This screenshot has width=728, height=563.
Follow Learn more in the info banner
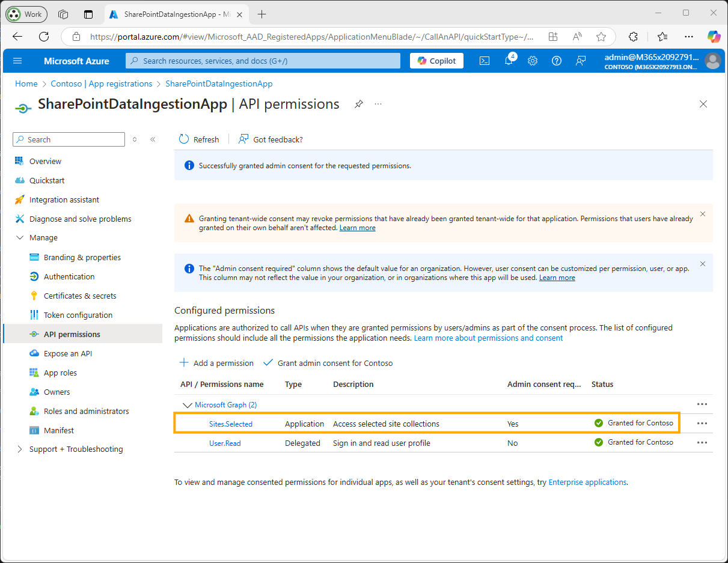[x=557, y=278]
